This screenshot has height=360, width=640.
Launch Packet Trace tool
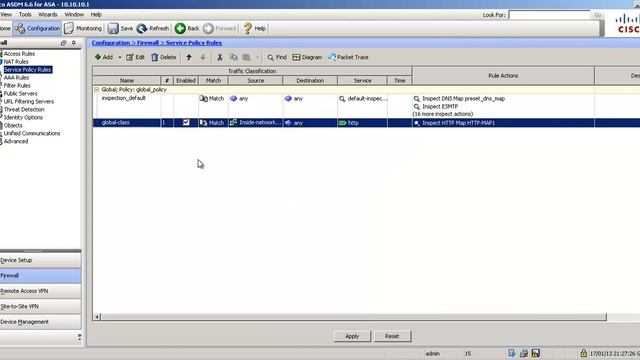(348, 57)
